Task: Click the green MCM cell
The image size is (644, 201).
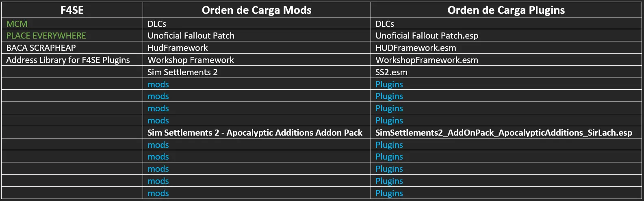Action: click(x=72, y=24)
